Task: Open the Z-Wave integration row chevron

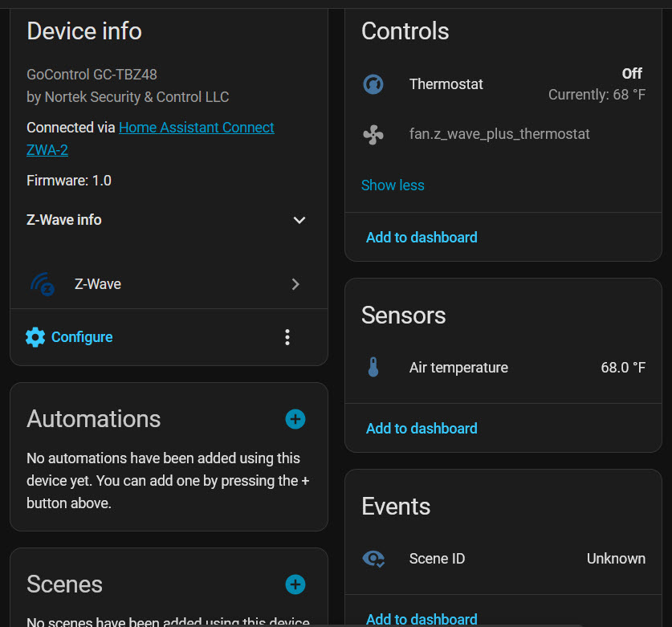Action: tap(295, 284)
